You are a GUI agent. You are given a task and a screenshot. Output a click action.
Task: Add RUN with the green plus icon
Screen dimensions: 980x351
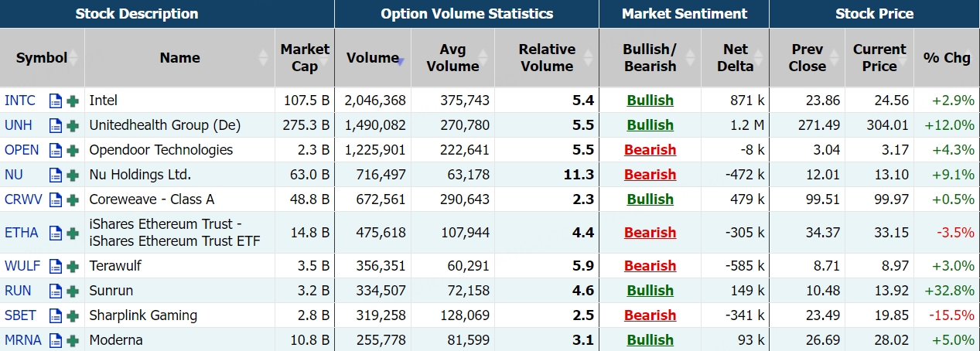click(x=73, y=291)
